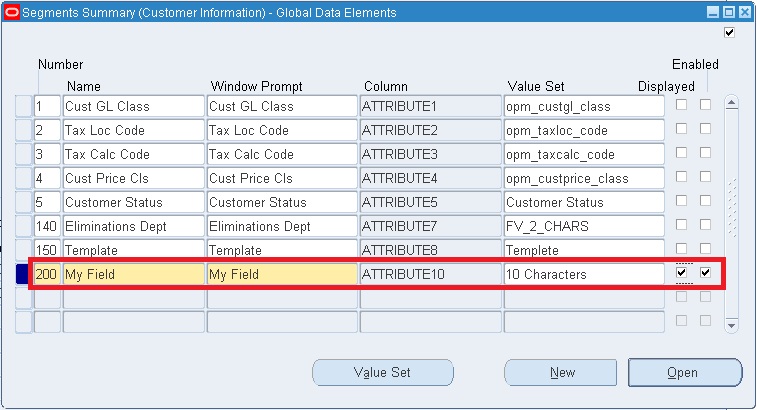Click the first empty Name field
757x410 pixels.
coord(132,298)
